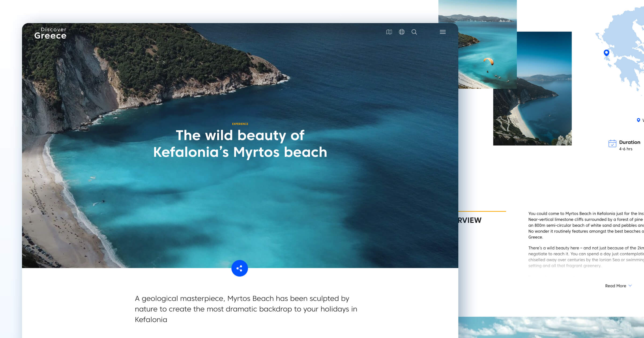This screenshot has width=644, height=338.
Task: Click the blue share button
Action: tap(240, 268)
